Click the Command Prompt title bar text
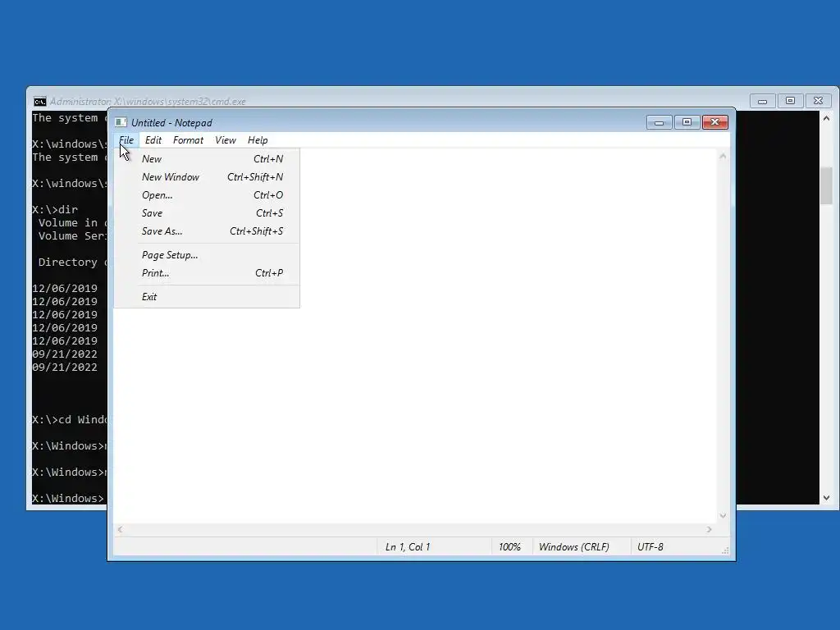Screen dimensions: 840x630 click(148, 101)
